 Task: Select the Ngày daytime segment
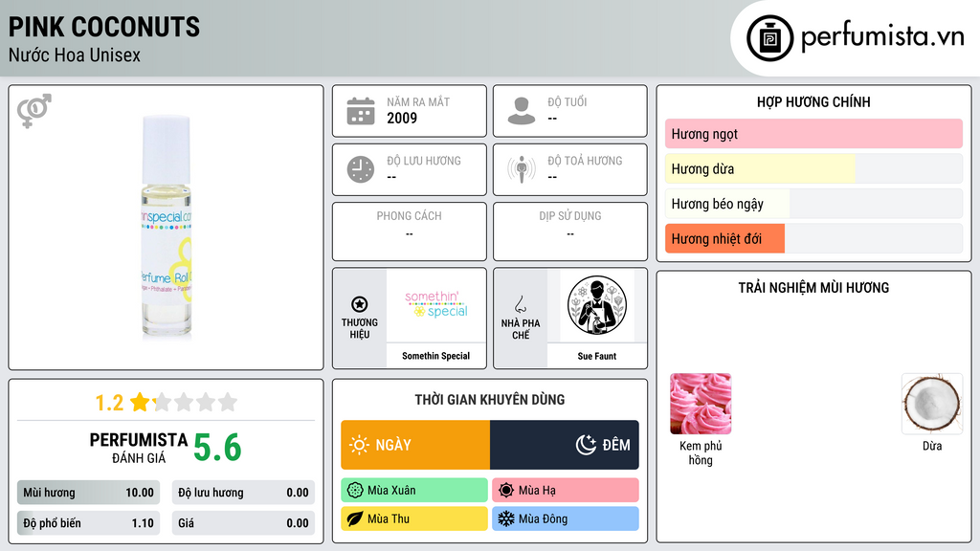tap(415, 445)
